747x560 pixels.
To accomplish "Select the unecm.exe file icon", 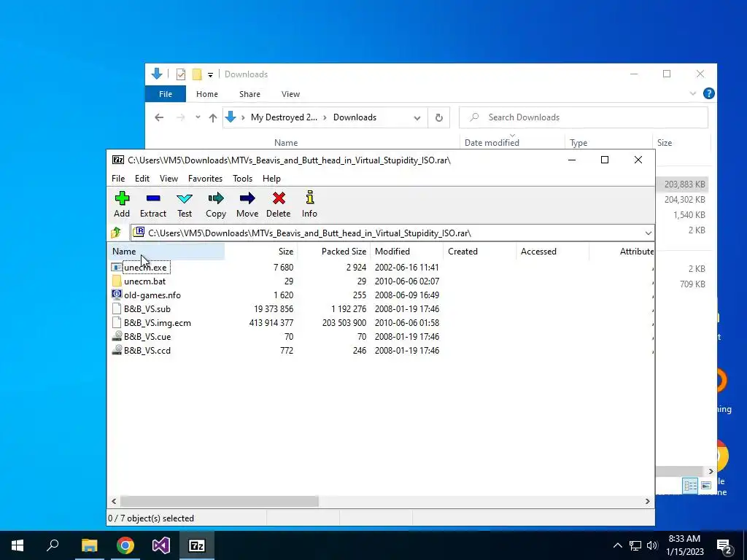I will coord(117,267).
